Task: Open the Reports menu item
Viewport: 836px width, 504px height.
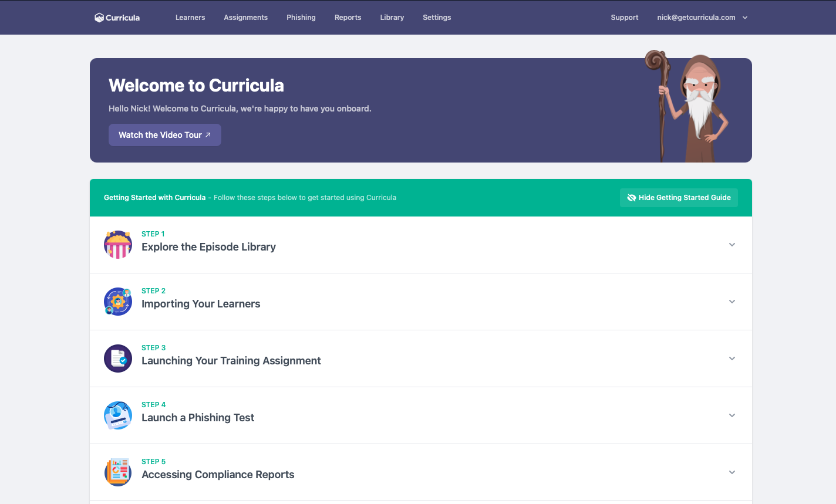Action: tap(348, 17)
